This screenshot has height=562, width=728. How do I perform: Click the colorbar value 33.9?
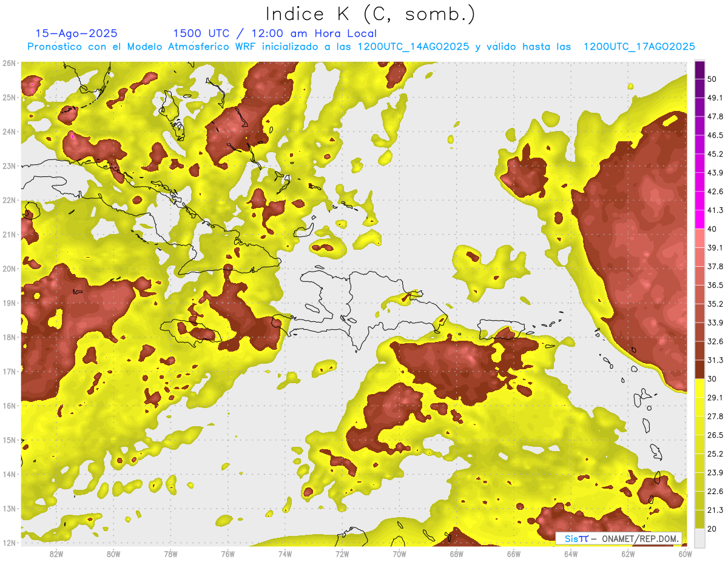[715, 323]
